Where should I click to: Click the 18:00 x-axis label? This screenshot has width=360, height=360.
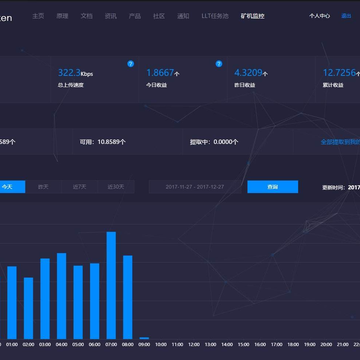coord(293,344)
